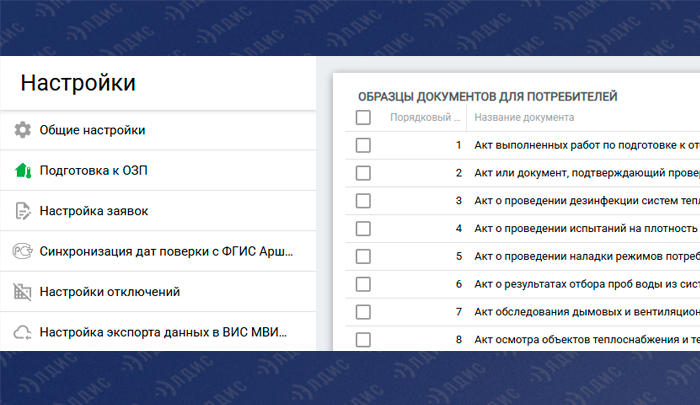Click the gear icon for Общие настройки
Screen dimensions: 700x405
(22, 130)
